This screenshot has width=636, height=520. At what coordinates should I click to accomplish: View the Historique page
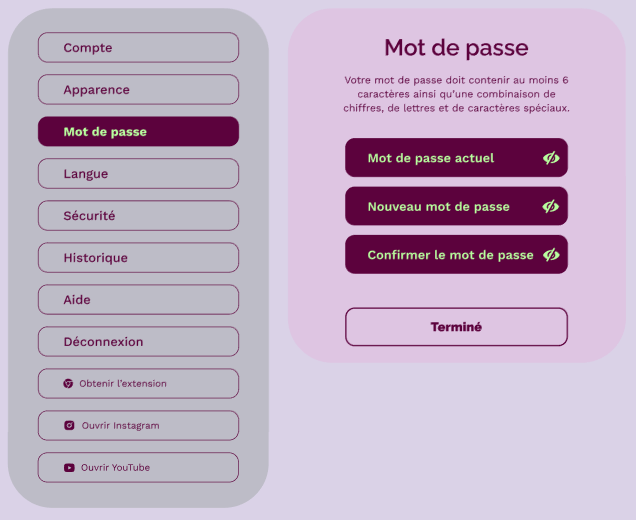point(138,258)
